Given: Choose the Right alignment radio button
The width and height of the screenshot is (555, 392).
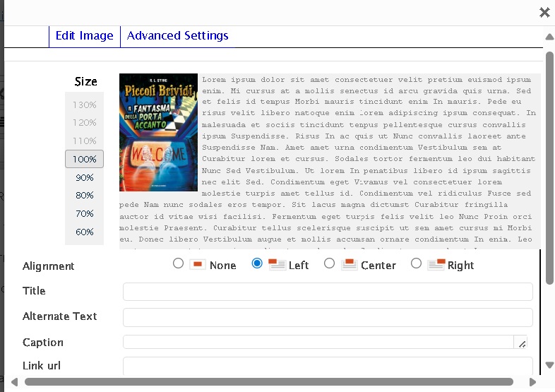Looking at the screenshot, I should (x=416, y=263).
